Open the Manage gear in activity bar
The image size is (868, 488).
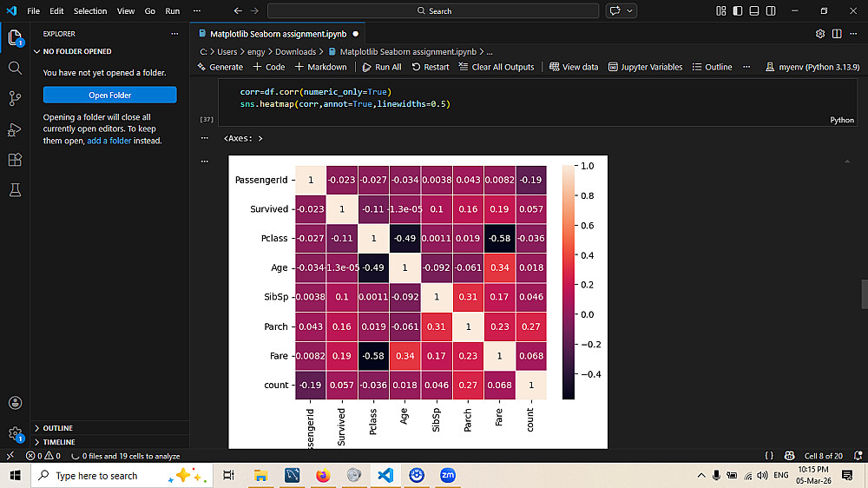(15, 433)
